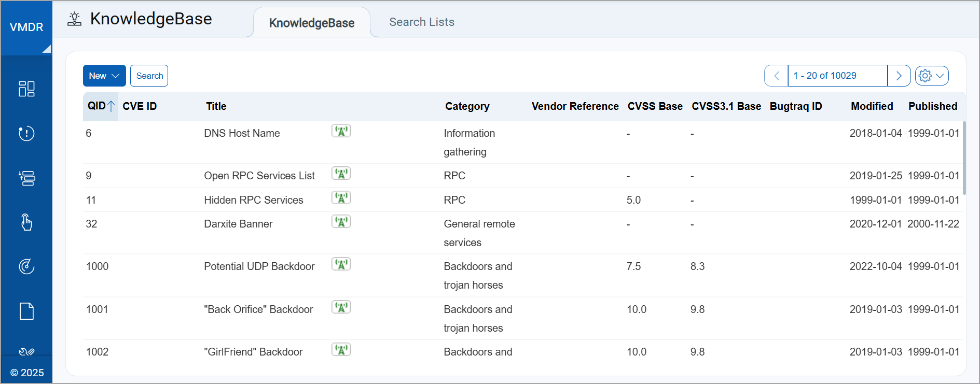Click the alert clock icon in the sidebar

26,134
